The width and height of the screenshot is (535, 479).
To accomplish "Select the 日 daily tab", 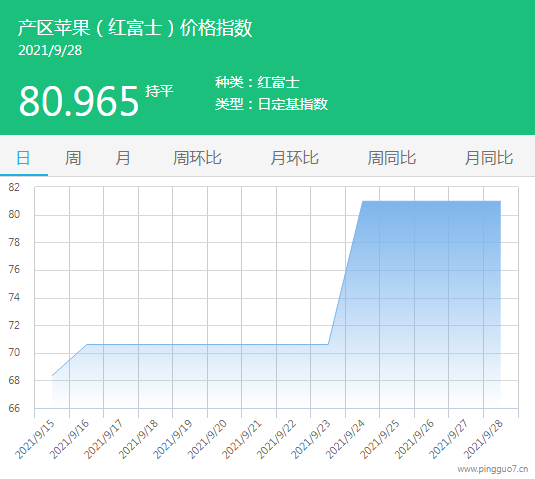I will pos(24,158).
